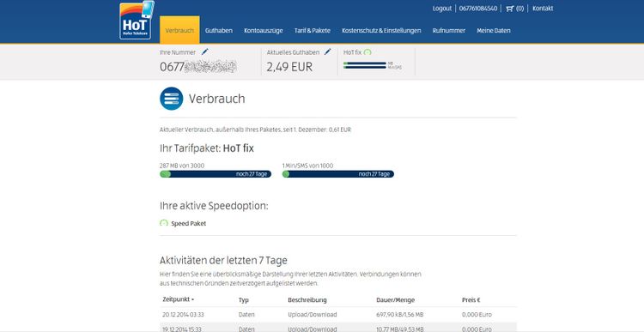Click the MB usage progress bar
The height and width of the screenshot is (332, 644).
pos(216,174)
